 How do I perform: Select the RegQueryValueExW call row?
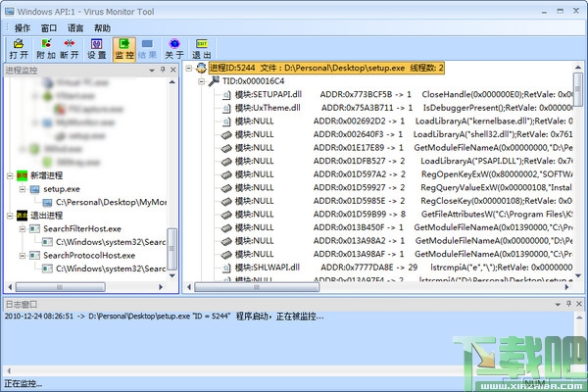[403, 187]
